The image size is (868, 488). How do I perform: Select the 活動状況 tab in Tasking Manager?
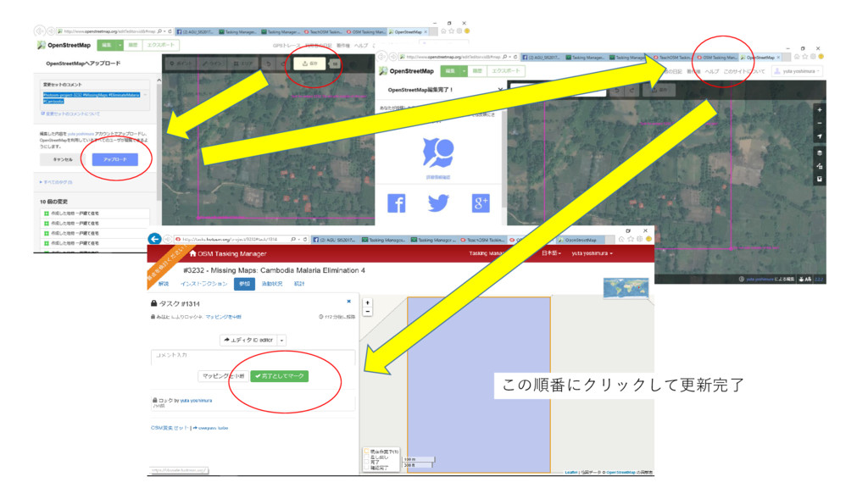pos(272,284)
